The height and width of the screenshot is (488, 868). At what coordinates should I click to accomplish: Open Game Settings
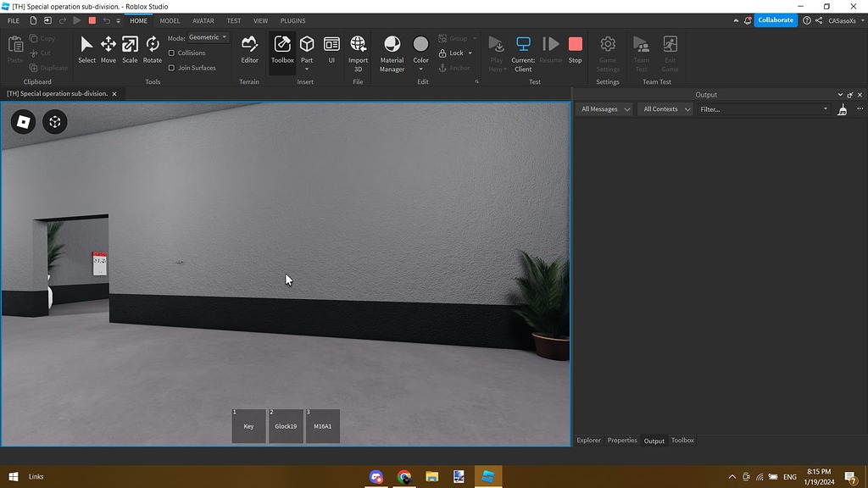(x=607, y=51)
